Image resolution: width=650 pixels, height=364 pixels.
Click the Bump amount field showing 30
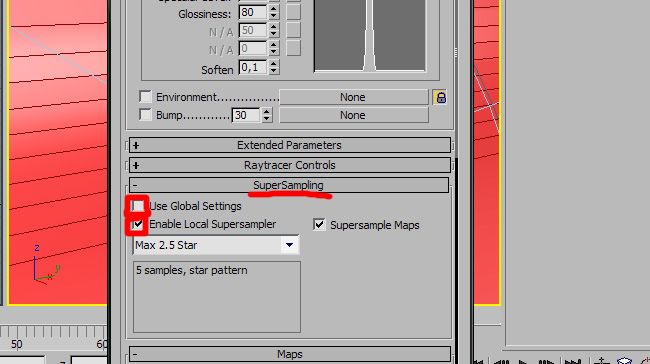246,115
